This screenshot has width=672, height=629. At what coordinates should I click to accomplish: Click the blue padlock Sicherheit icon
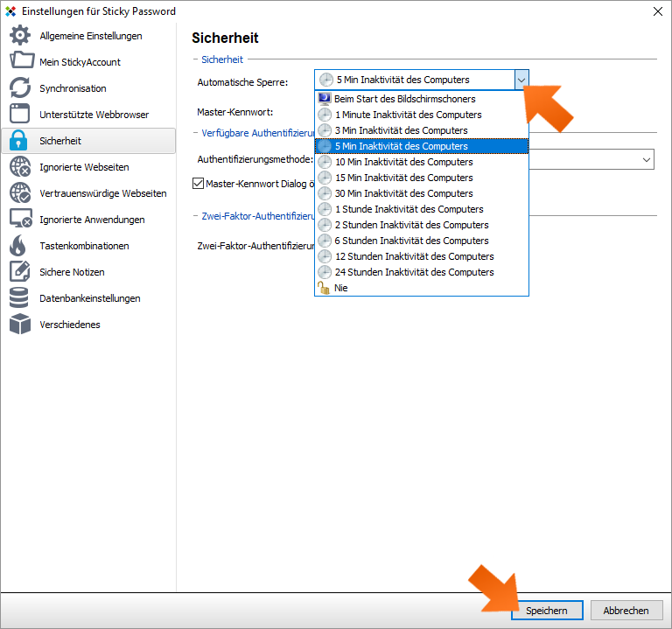pos(18,140)
